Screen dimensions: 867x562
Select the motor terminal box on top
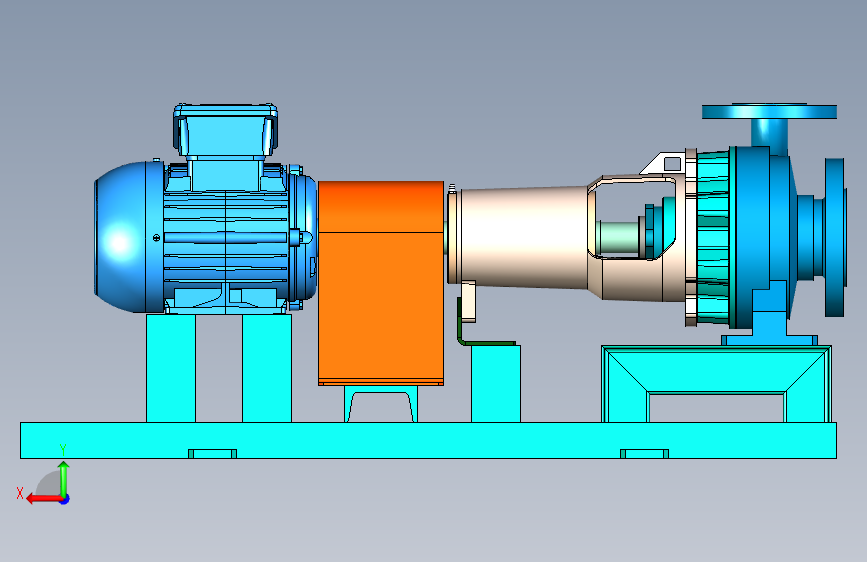pos(225,130)
